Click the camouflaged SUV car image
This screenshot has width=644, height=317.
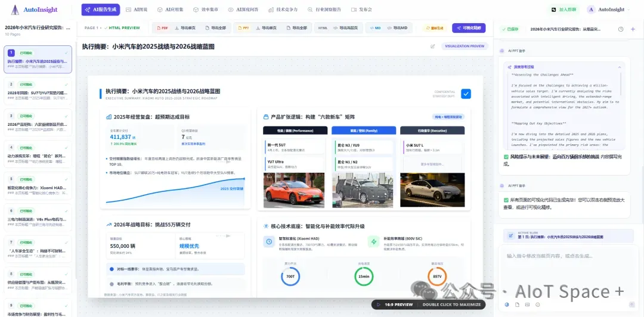364,190
